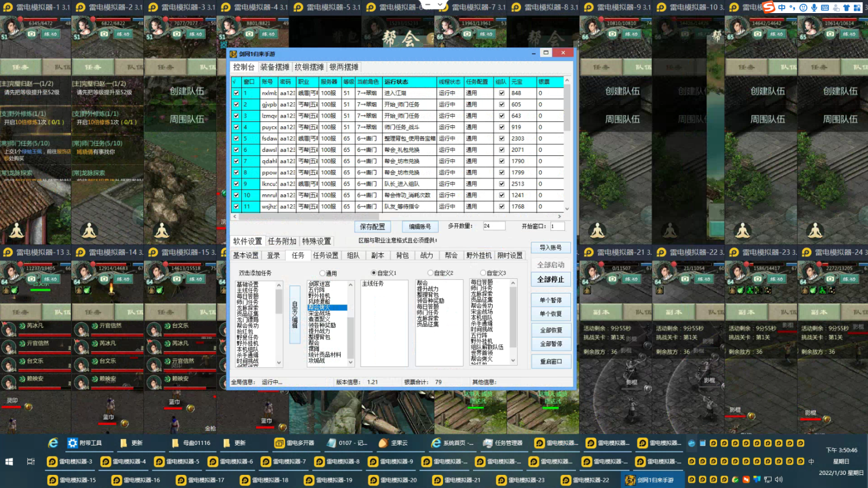The width and height of the screenshot is (868, 488).
Task: Toggle the 组队 checkbox in row 3
Action: pyautogui.click(x=501, y=116)
